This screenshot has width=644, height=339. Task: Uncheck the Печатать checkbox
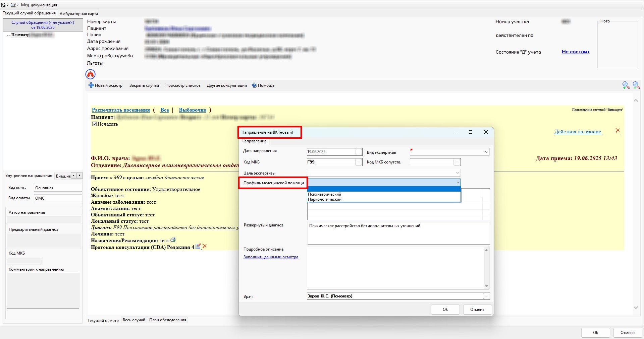click(x=95, y=124)
